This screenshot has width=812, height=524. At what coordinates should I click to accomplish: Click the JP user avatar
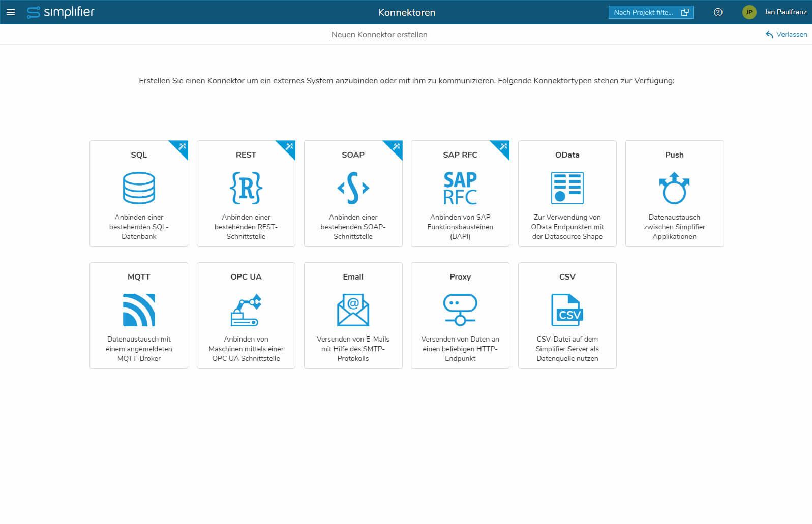[x=749, y=12]
